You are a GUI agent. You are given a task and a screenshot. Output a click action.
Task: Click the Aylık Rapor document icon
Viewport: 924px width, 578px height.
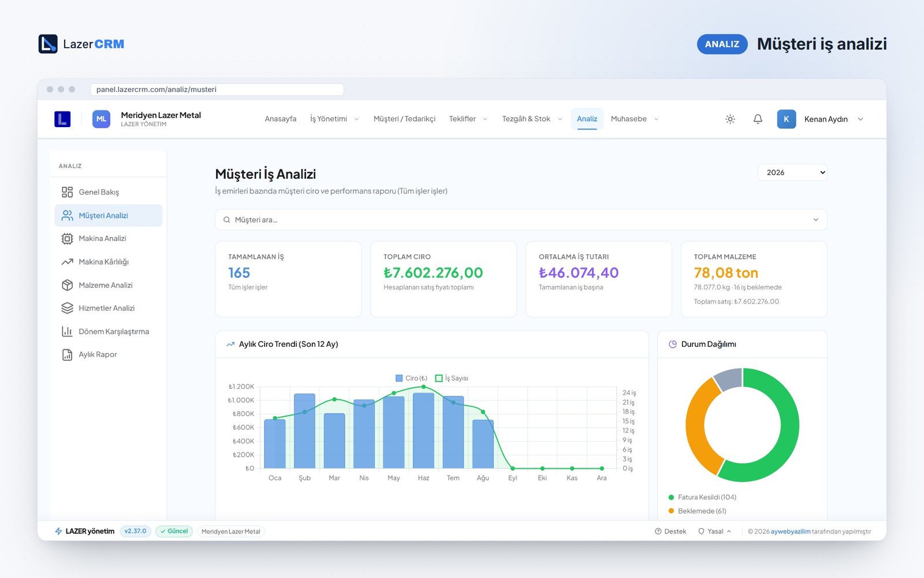[67, 354]
